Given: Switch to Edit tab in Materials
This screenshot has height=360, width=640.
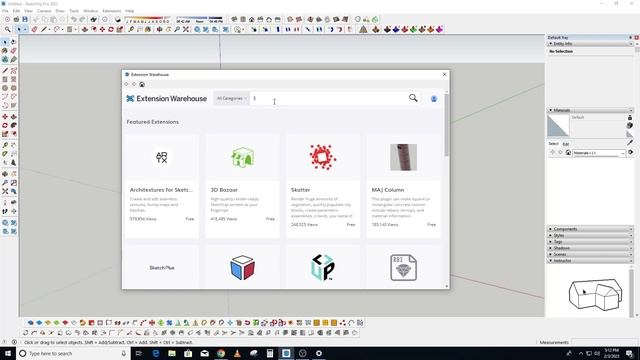Looking at the screenshot, I should point(566,144).
